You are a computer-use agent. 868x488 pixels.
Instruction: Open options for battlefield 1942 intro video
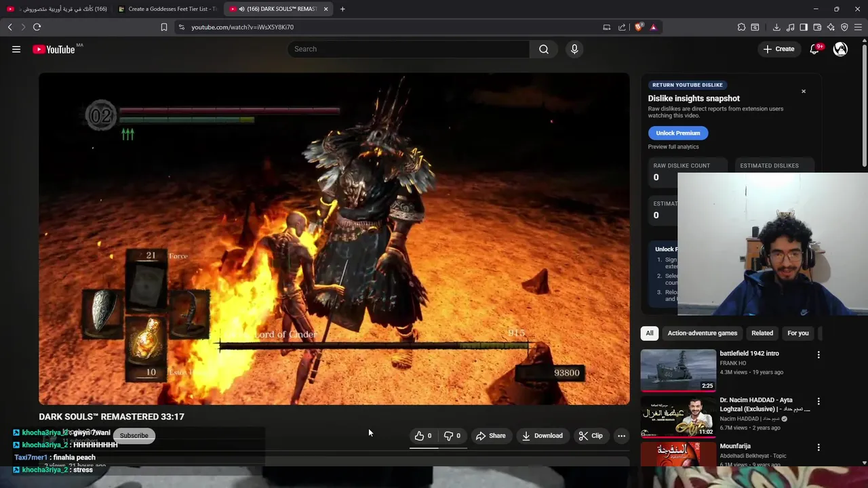818,354
